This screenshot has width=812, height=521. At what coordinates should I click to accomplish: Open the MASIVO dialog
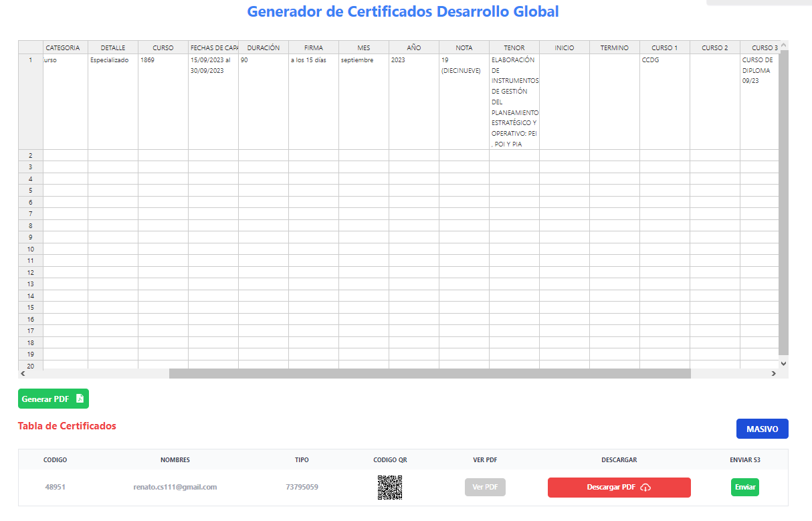[x=762, y=428]
